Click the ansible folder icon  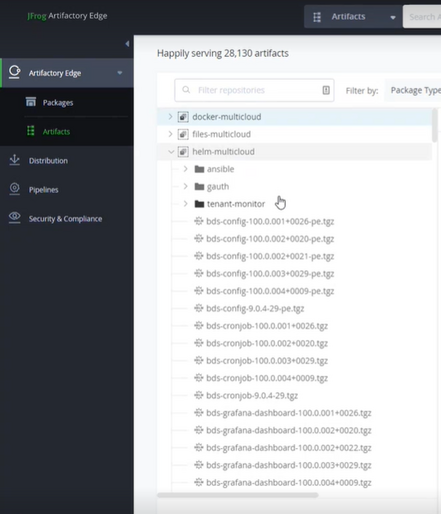point(199,169)
